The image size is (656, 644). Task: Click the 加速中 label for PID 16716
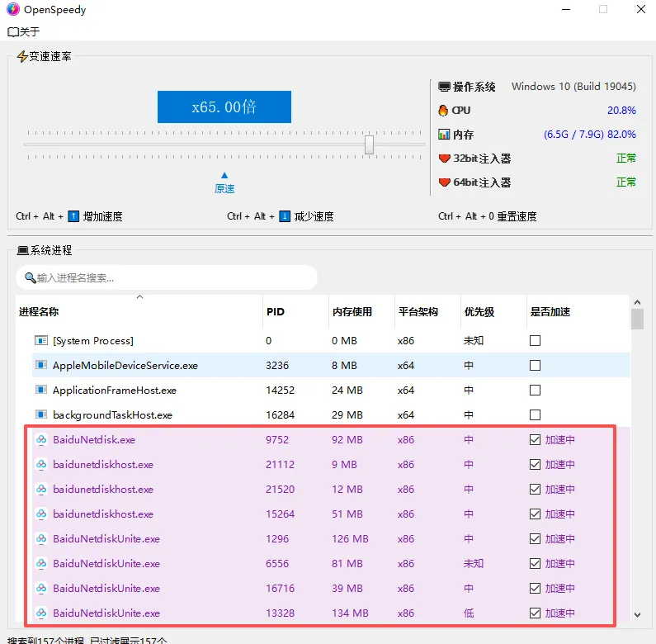click(559, 589)
